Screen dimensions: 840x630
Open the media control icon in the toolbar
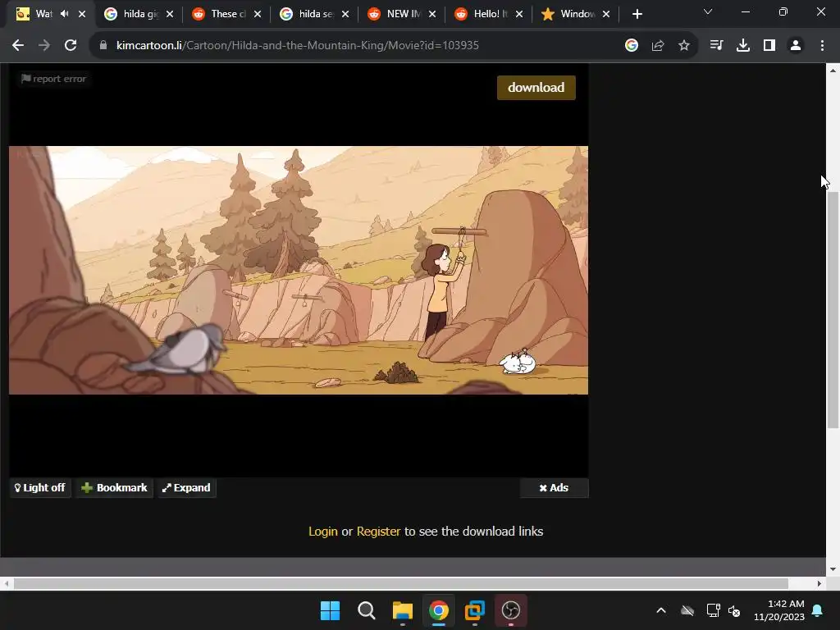point(716,46)
